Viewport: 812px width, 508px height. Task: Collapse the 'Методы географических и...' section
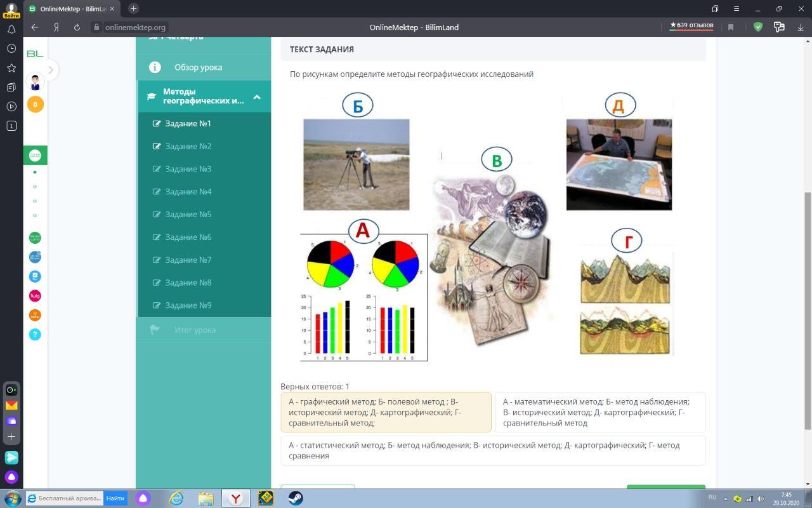pos(257,97)
